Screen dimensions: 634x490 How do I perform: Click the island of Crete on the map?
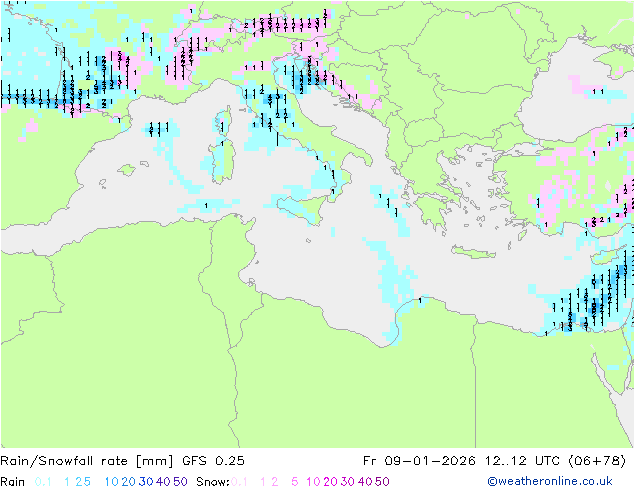click(473, 252)
